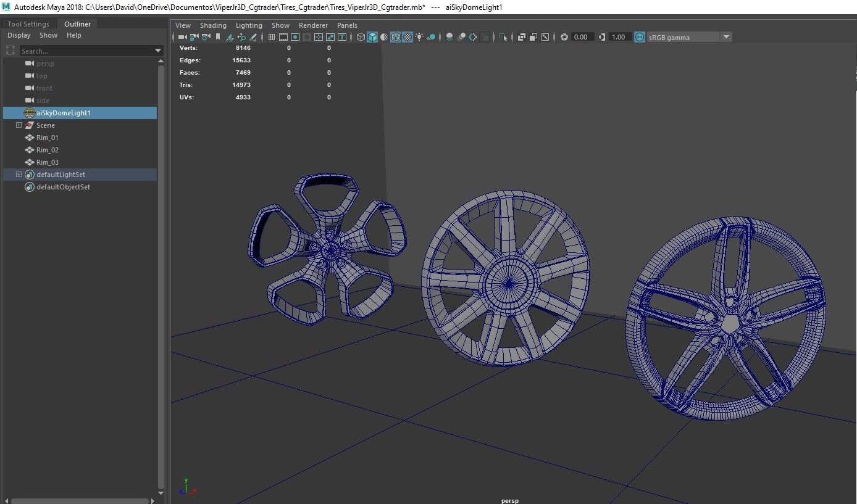Click the exposure aperture icon
The width and height of the screenshot is (857, 504).
point(564,37)
